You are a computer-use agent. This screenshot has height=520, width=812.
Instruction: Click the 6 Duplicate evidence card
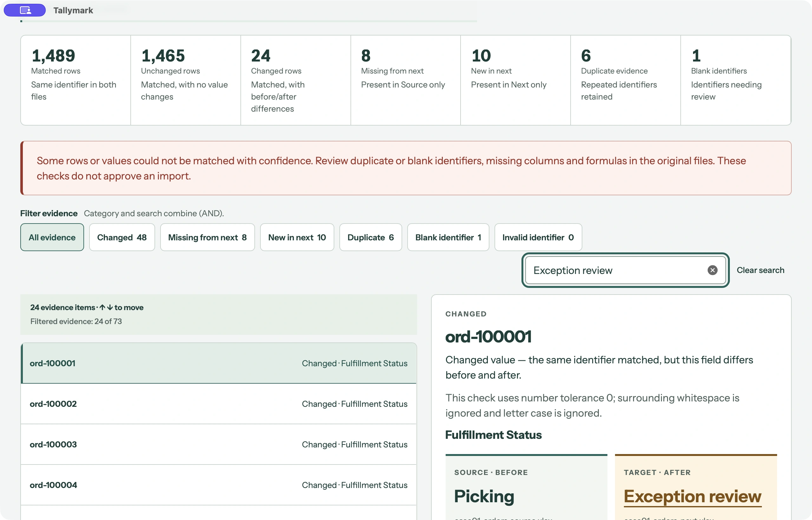click(626, 80)
